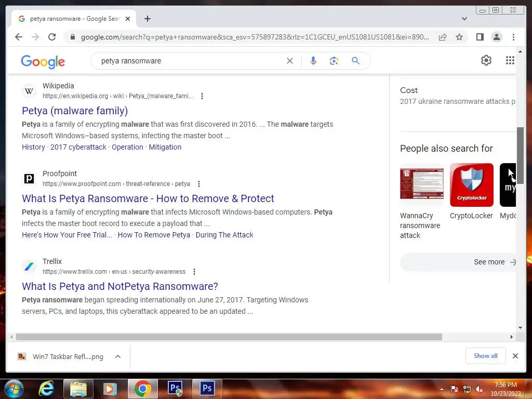Open Petya (malware family) Wikipedia link
Image resolution: width=532 pixels, height=399 pixels.
tap(75, 111)
